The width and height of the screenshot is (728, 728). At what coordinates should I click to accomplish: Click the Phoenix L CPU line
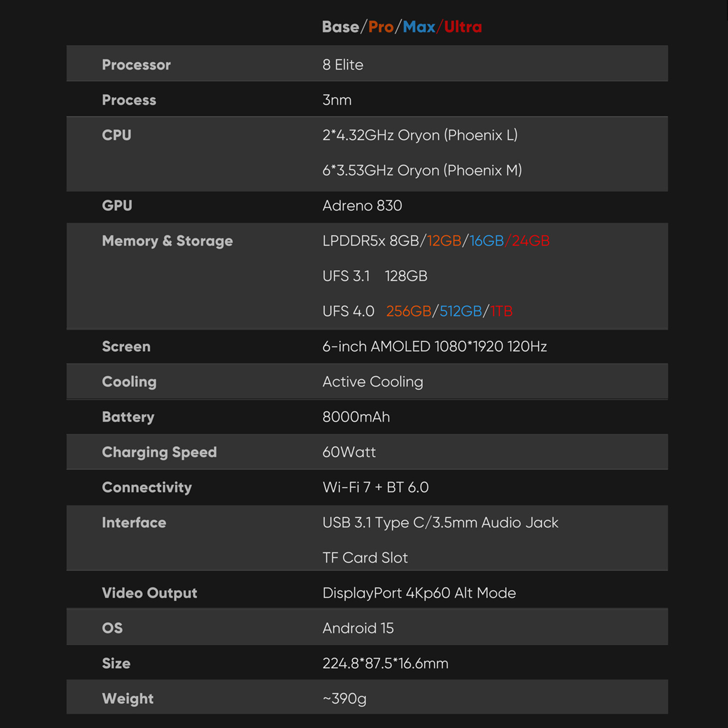tap(420, 135)
